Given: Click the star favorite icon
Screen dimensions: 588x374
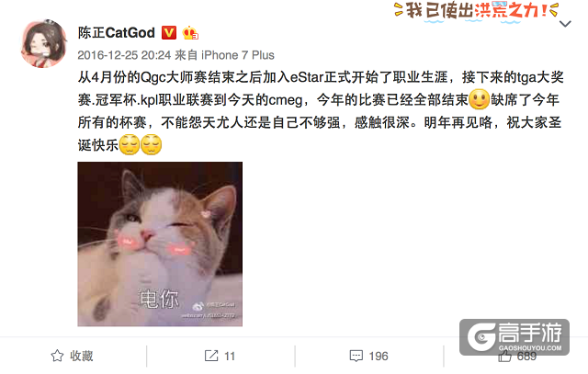Looking at the screenshot, I should 57,356.
